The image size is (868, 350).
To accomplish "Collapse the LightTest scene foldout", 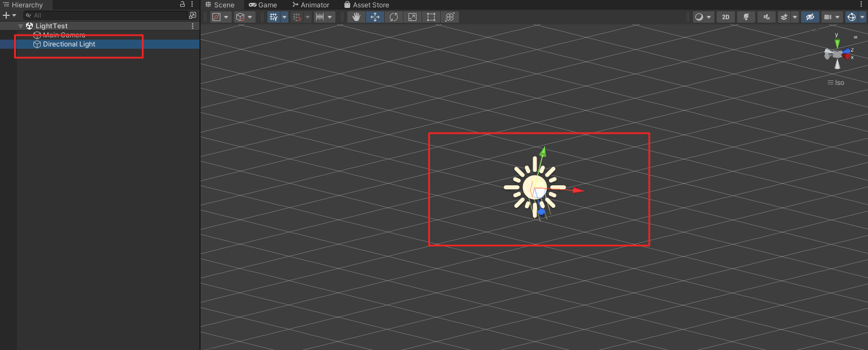I will [21, 26].
